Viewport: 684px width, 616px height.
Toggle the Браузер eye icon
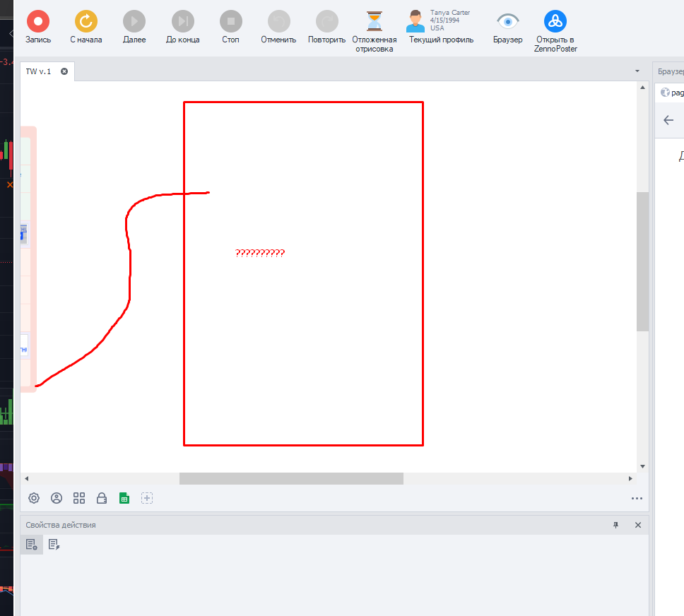tap(508, 27)
